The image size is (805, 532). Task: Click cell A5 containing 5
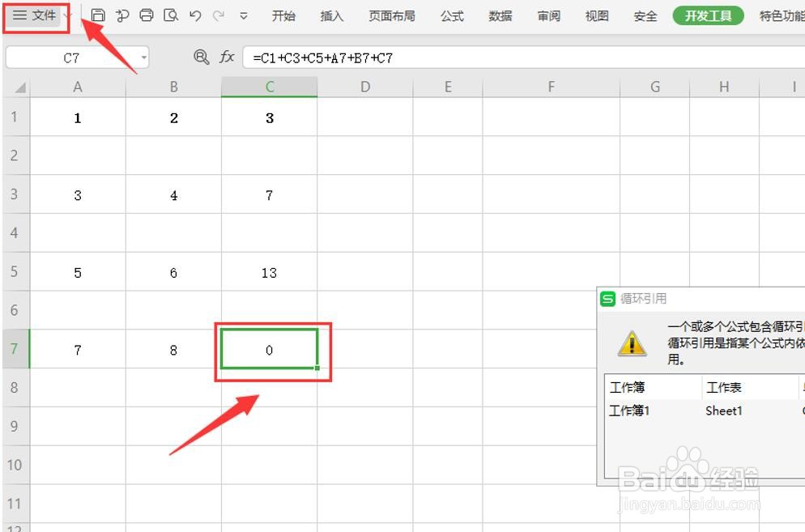[78, 271]
